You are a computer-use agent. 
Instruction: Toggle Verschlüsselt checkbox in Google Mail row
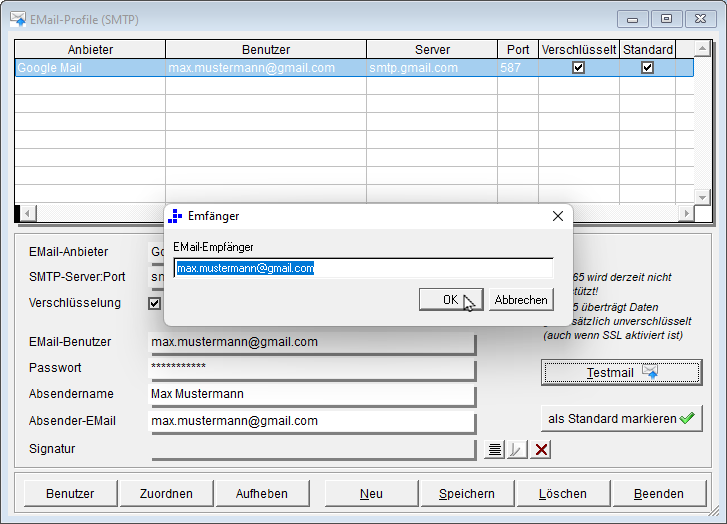(x=578, y=68)
